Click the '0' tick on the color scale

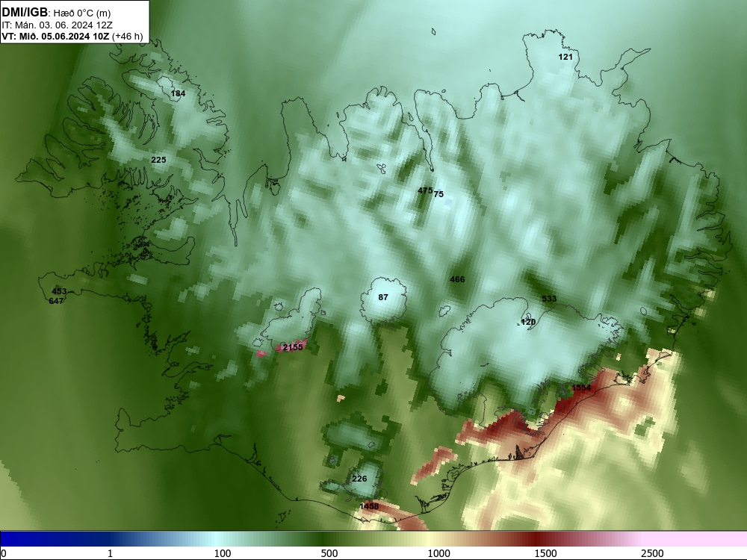point(4,553)
